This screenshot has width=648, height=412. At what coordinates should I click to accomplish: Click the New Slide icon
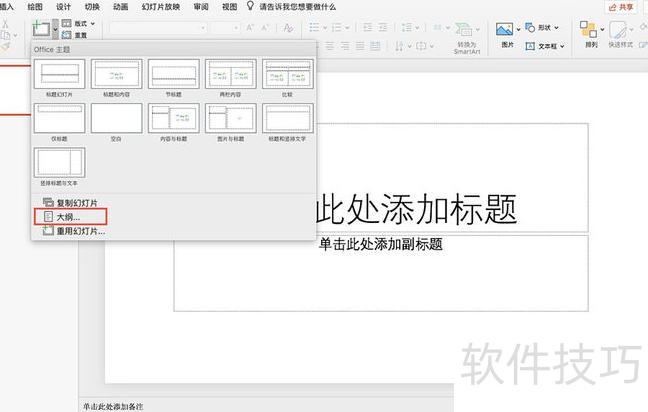[41, 29]
